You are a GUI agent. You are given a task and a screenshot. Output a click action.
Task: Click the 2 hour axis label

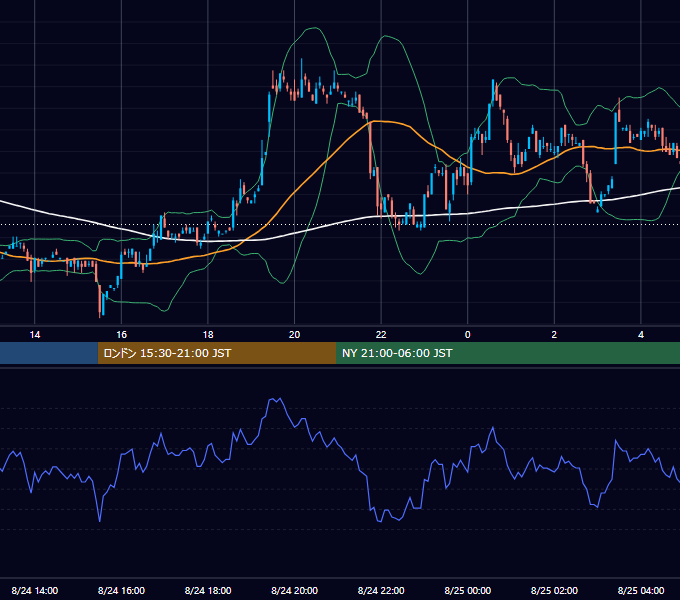[x=554, y=335]
